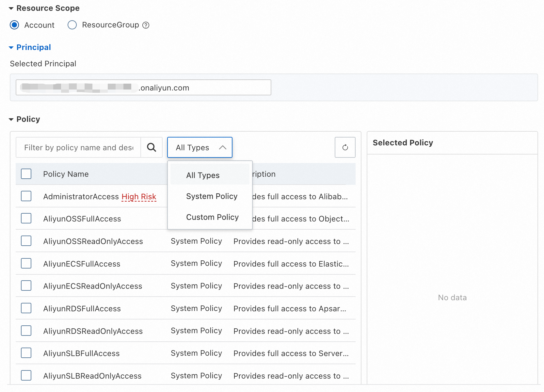The width and height of the screenshot is (544, 392).
Task: Click the AliyunECSReadOnlyAccess policy name
Action: [x=93, y=286]
